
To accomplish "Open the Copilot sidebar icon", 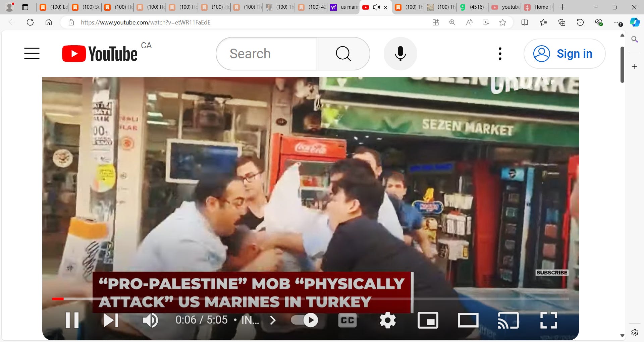I will pos(635,22).
